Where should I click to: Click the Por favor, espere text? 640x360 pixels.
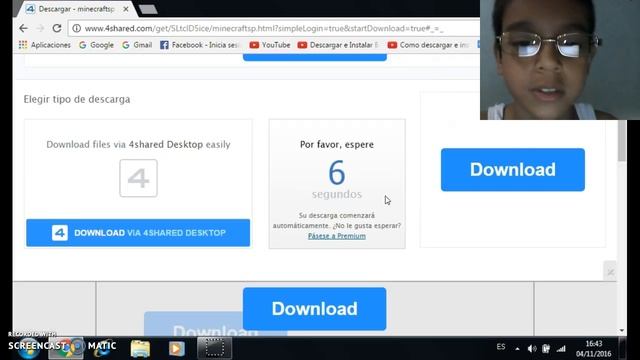click(337, 144)
